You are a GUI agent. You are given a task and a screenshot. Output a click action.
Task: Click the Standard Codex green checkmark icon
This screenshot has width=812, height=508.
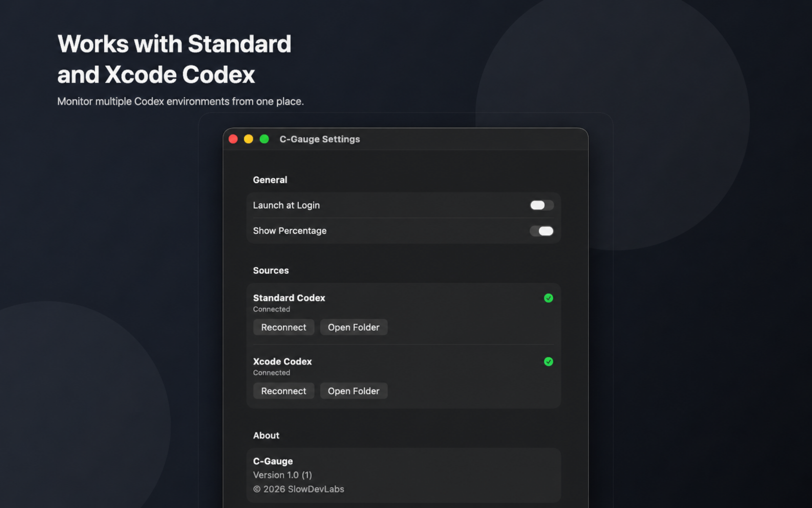pos(548,298)
